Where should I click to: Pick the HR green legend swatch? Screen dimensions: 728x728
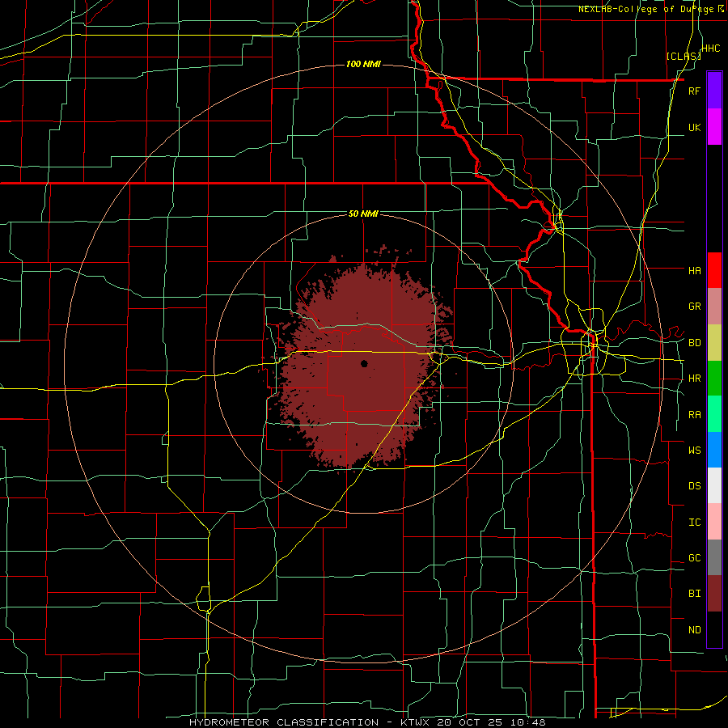pos(714,379)
